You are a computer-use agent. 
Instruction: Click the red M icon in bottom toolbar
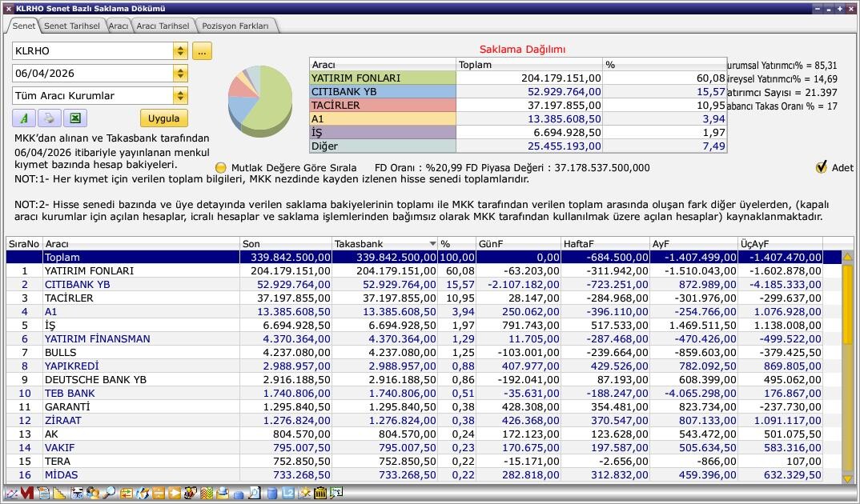[x=27, y=494]
